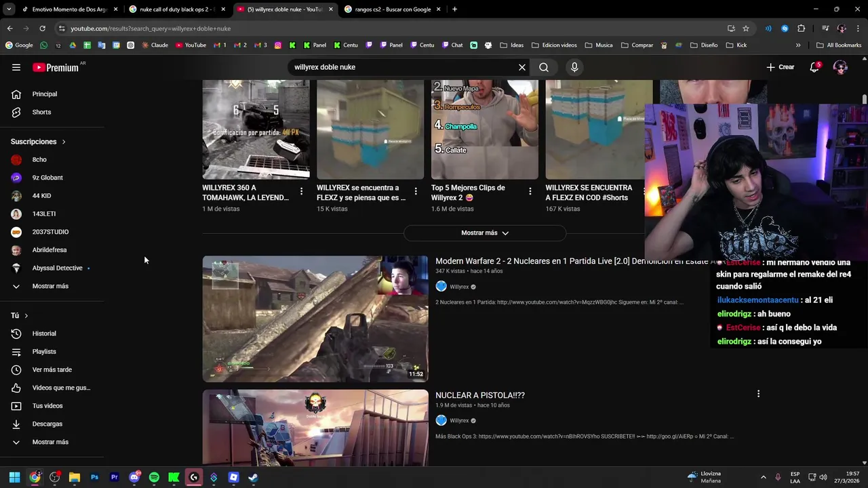Open the Musica bookmark folder
Viewport: 868px width, 488px height.
[x=599, y=45]
